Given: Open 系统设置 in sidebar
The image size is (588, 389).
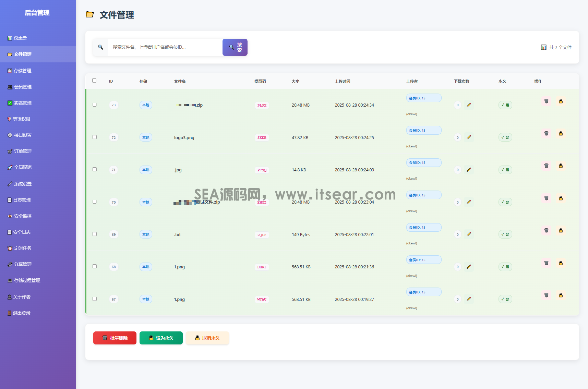Looking at the screenshot, I should pyautogui.click(x=38, y=184).
